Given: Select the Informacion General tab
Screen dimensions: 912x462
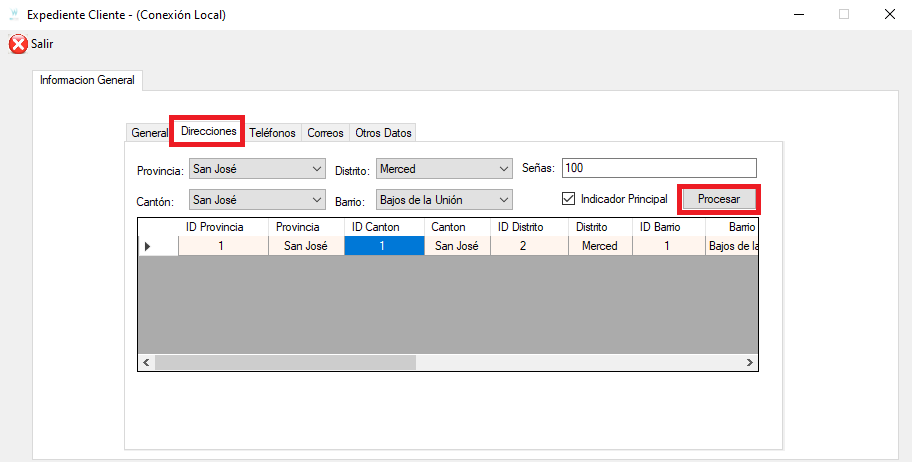Looking at the screenshot, I should (87, 80).
